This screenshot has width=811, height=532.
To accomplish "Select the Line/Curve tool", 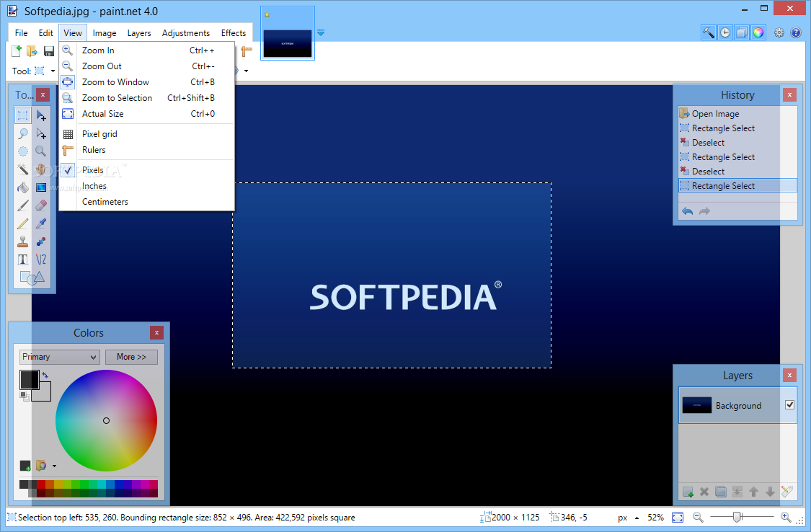I will click(x=41, y=260).
